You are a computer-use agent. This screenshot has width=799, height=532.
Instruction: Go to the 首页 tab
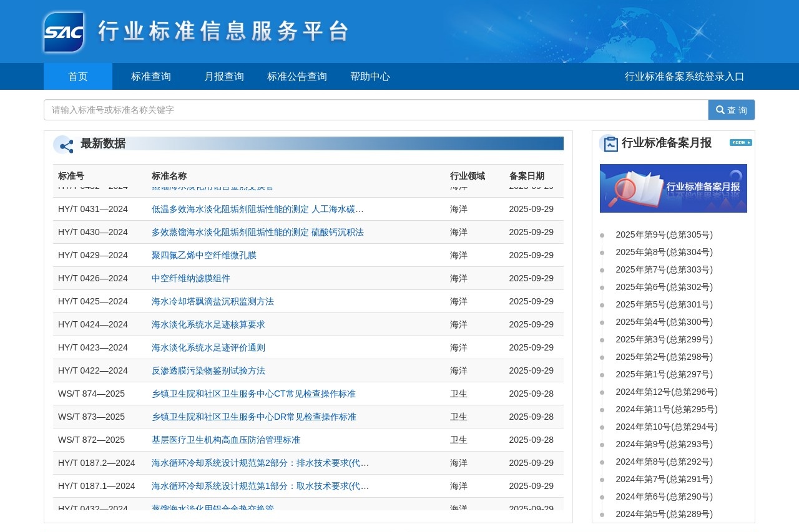coord(78,77)
